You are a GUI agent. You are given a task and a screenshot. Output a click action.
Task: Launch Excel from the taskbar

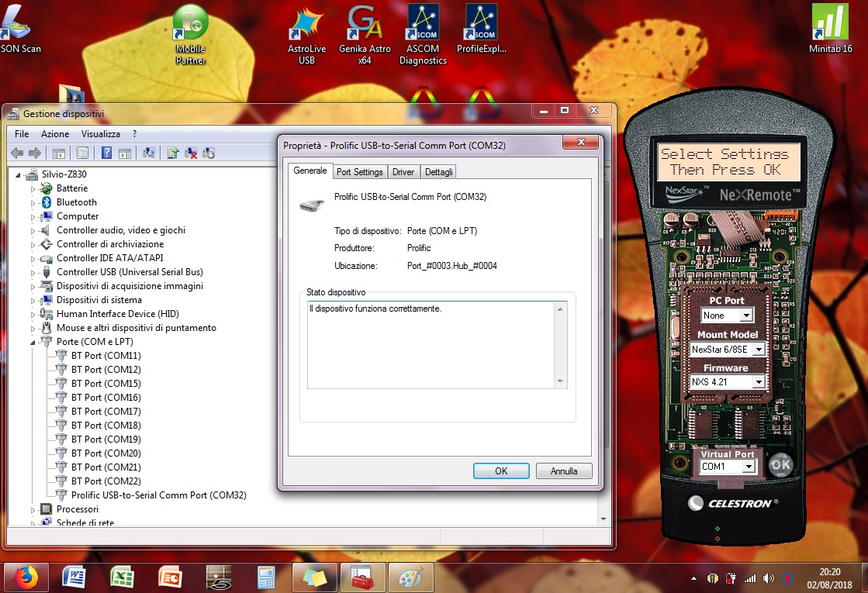click(x=122, y=577)
